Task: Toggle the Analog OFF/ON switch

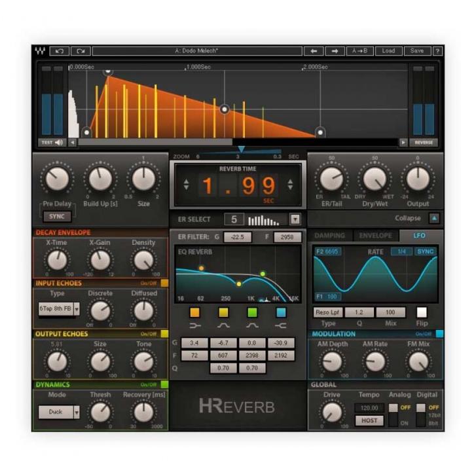Action: (x=393, y=414)
